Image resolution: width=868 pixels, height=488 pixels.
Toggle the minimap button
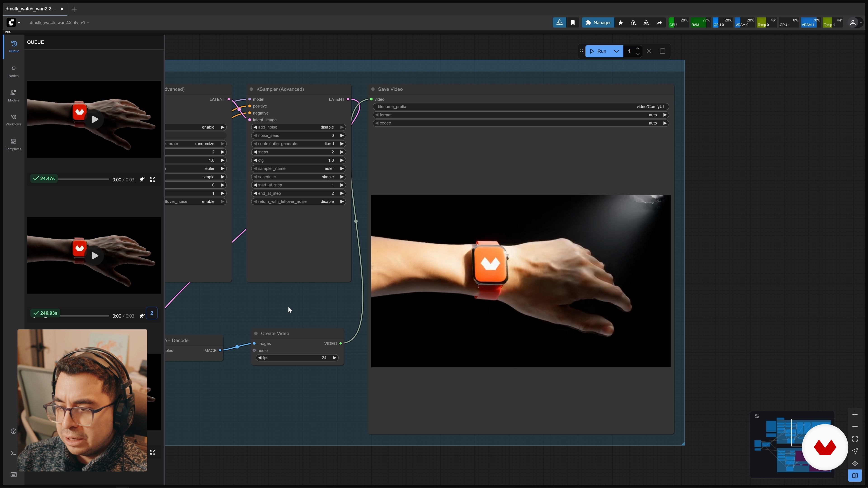coord(855,476)
